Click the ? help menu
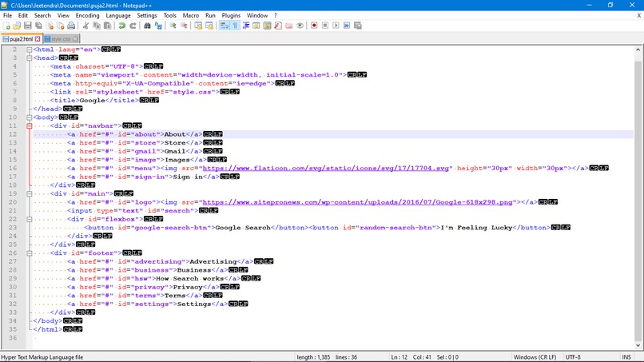This screenshot has width=644, height=362. point(276,15)
